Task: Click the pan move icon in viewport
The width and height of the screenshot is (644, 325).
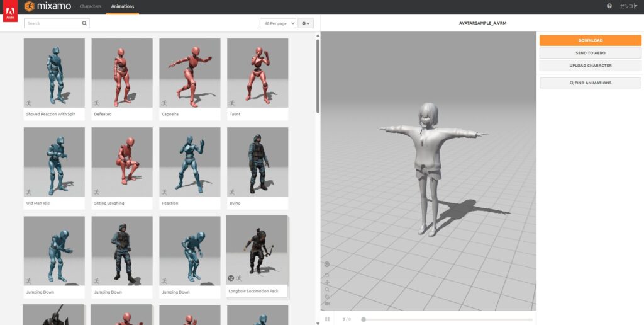Action: click(327, 282)
